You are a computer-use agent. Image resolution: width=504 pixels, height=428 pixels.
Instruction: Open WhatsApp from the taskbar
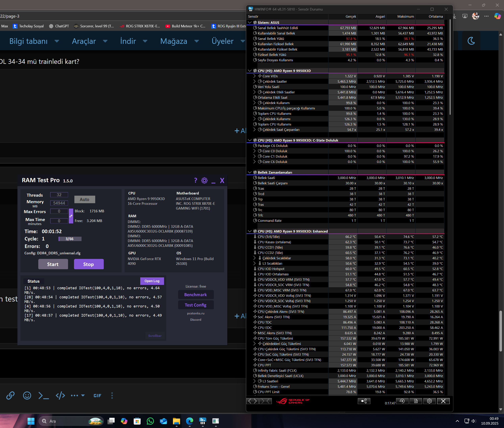coord(150,421)
